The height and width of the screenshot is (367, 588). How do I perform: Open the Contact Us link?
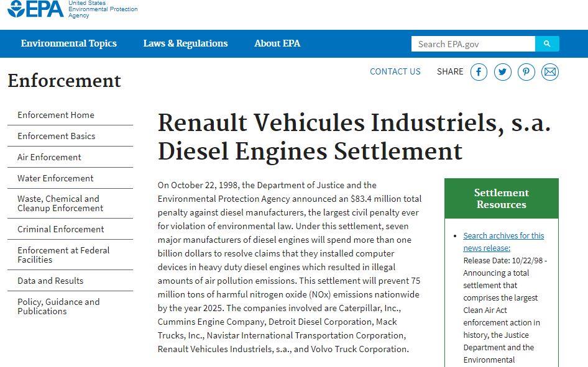point(395,71)
